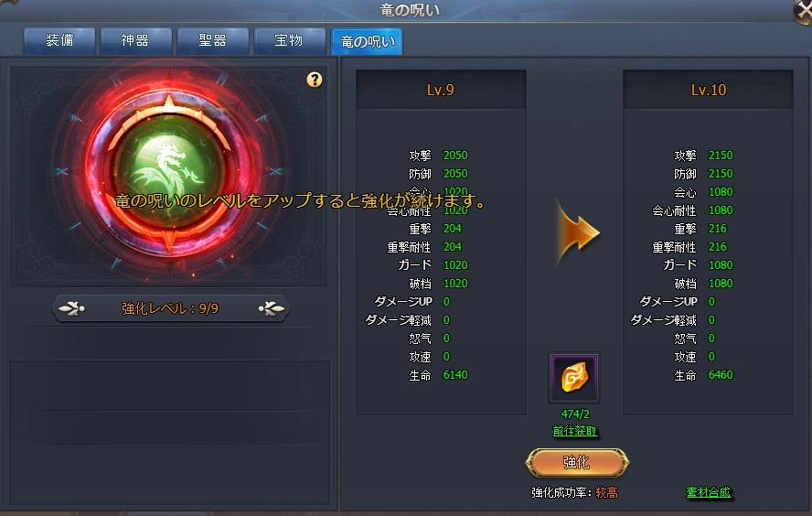This screenshot has width=812, height=516.
Task: Click the 強化レベル：9/9 level bar
Action: pos(170,308)
